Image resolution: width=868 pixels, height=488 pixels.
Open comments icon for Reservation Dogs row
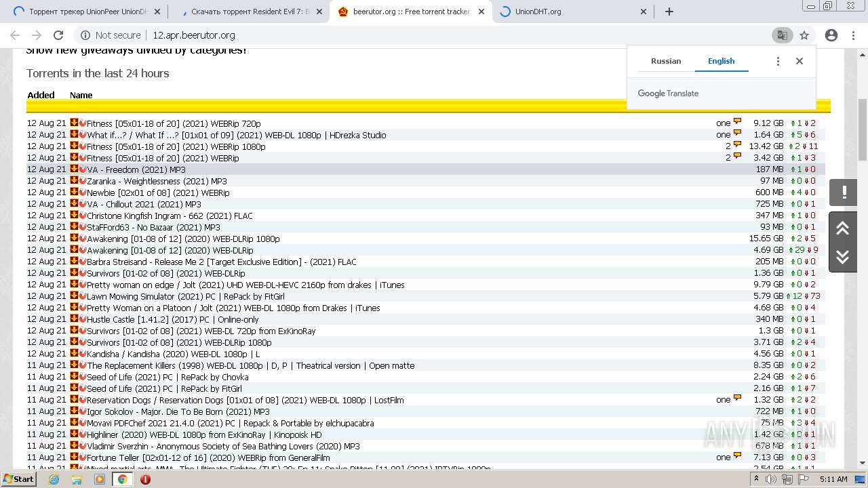tap(737, 399)
